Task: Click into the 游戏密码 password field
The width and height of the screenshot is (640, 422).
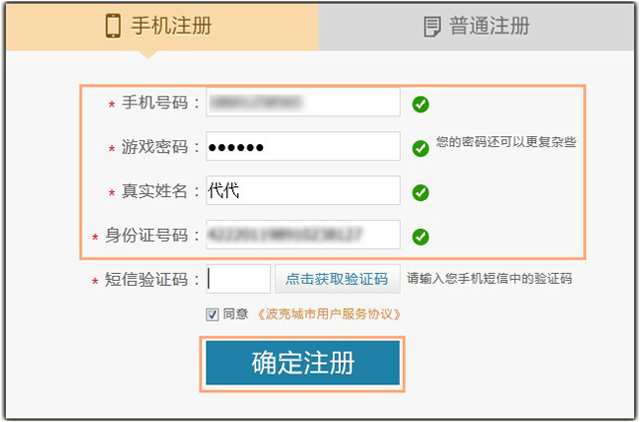Action: tap(302, 147)
